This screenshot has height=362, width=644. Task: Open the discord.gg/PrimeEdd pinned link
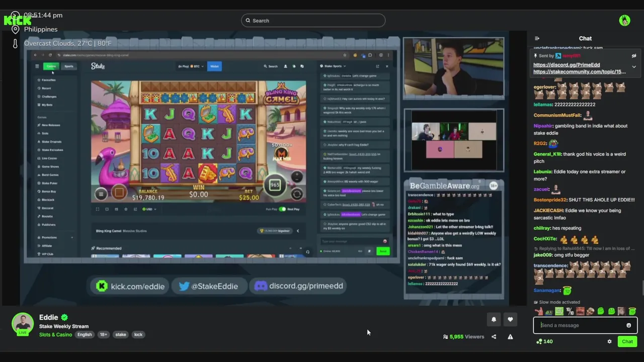click(567, 65)
